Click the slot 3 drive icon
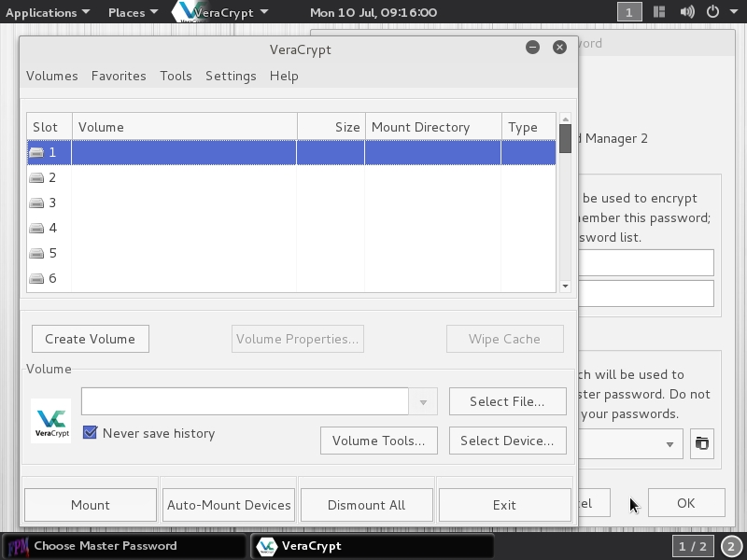747x560 pixels. 36,203
